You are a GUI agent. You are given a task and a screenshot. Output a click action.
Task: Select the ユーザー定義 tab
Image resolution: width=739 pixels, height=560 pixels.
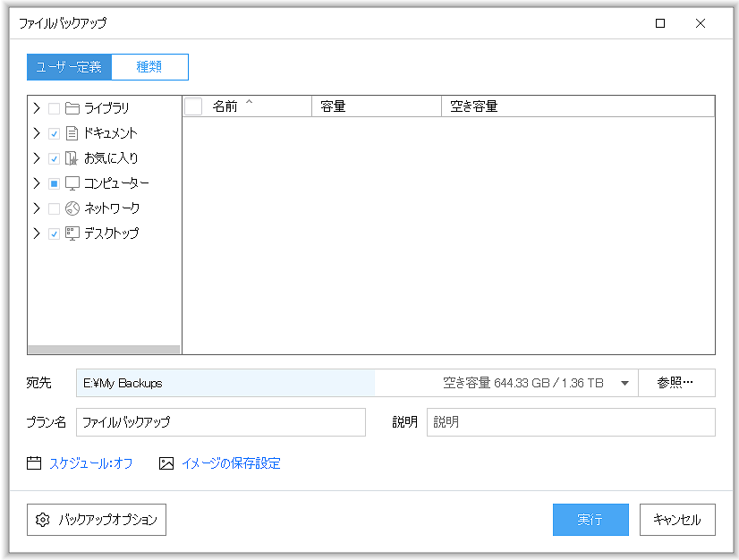click(x=69, y=67)
